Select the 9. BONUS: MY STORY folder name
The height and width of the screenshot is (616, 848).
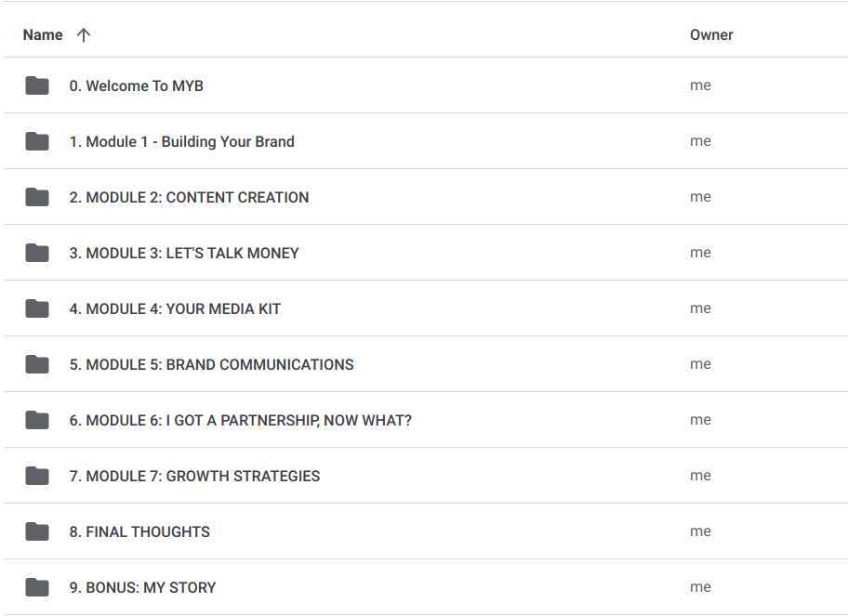[142, 588]
